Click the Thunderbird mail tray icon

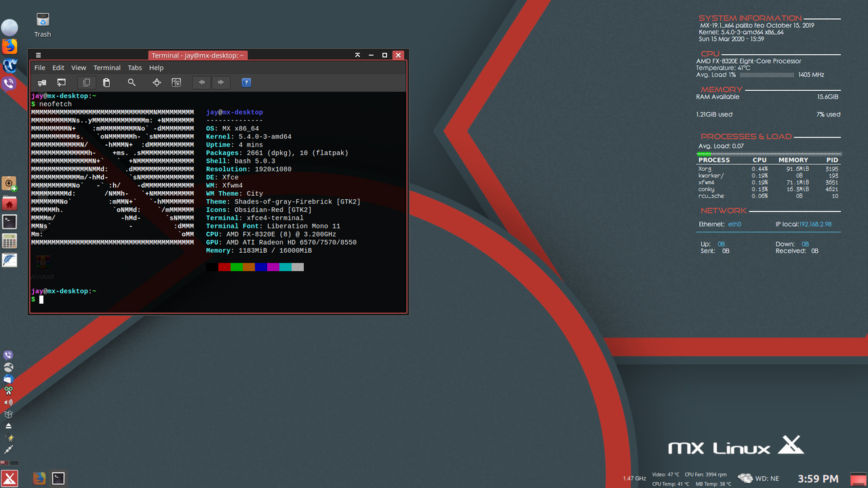(x=8, y=379)
